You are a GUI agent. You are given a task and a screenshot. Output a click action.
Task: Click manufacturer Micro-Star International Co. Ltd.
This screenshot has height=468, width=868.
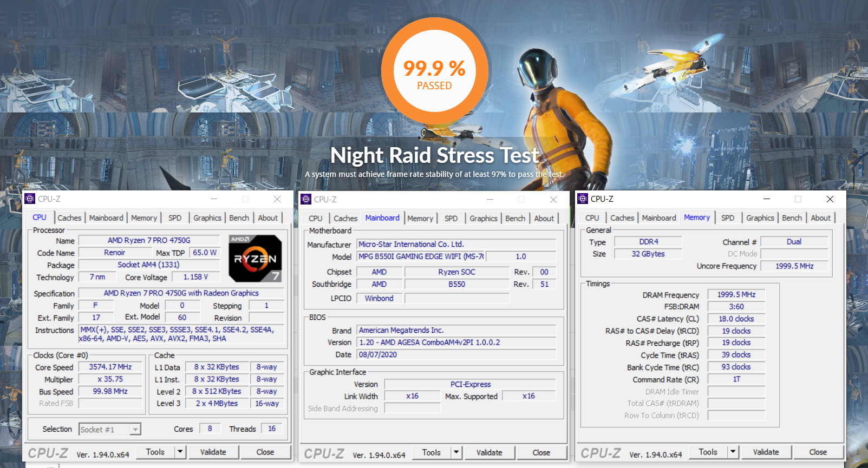coord(456,244)
